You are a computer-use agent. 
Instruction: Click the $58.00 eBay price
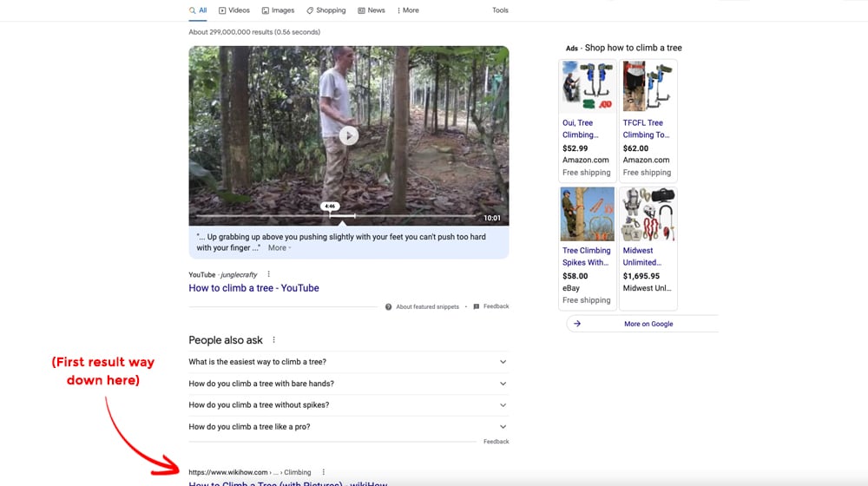(x=575, y=276)
